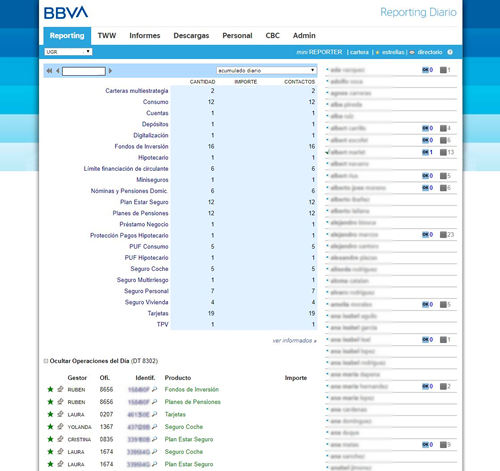This screenshot has width=500, height=471.
Task: Click magnifier icon on RUBEN Planes de Pensiones row
Action: [154, 402]
